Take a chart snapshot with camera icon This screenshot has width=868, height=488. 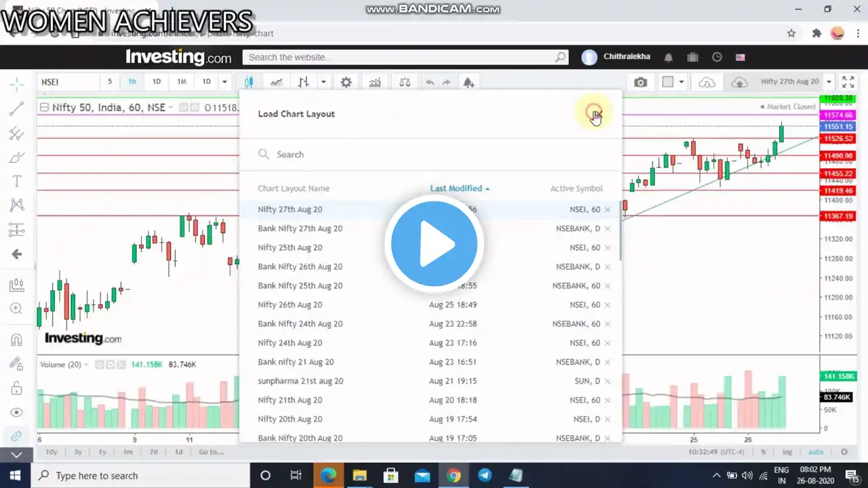pyautogui.click(x=641, y=82)
